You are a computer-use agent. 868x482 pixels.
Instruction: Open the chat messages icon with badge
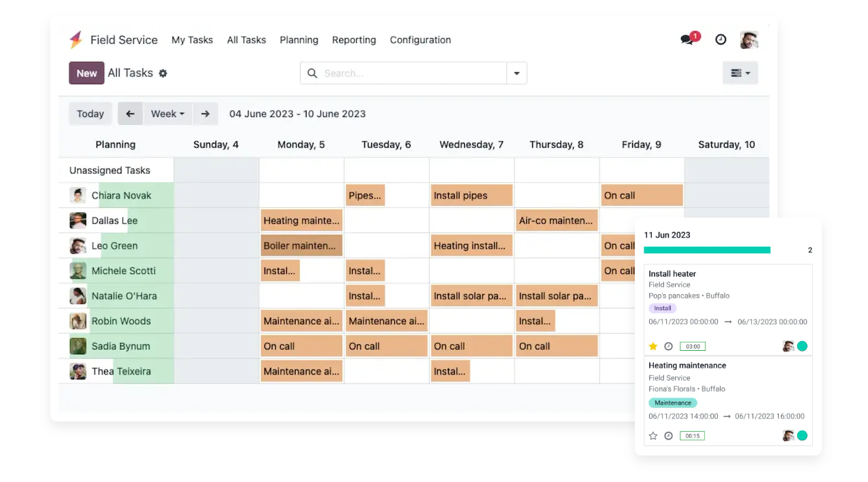pos(689,39)
